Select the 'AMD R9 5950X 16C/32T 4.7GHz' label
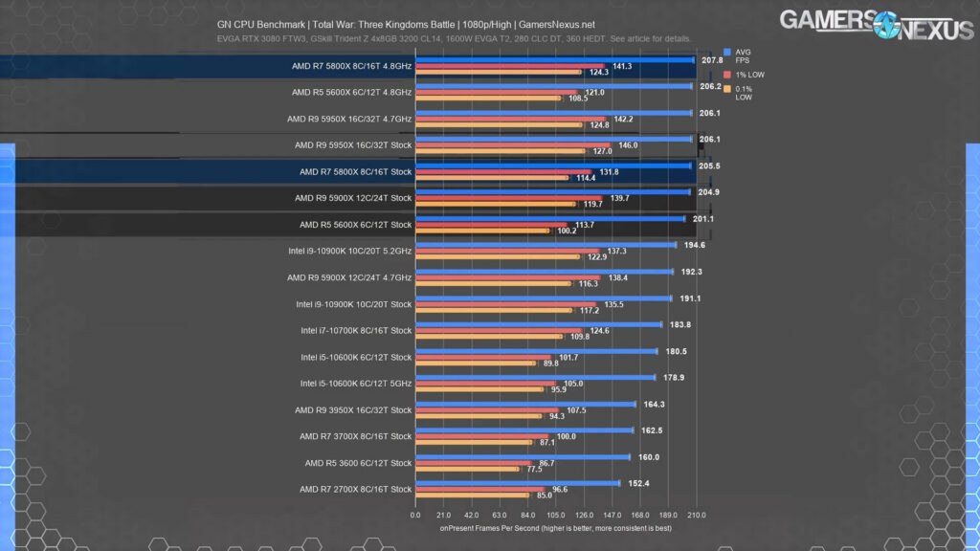 pos(349,119)
